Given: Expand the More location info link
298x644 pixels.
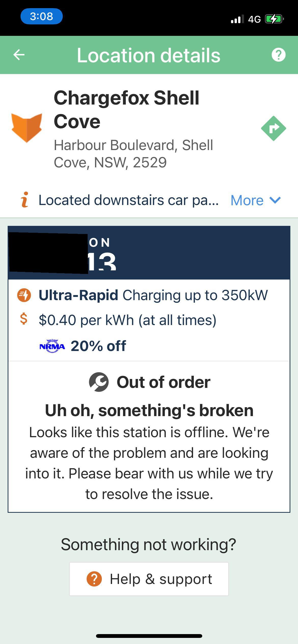Looking at the screenshot, I should coord(247,200).
